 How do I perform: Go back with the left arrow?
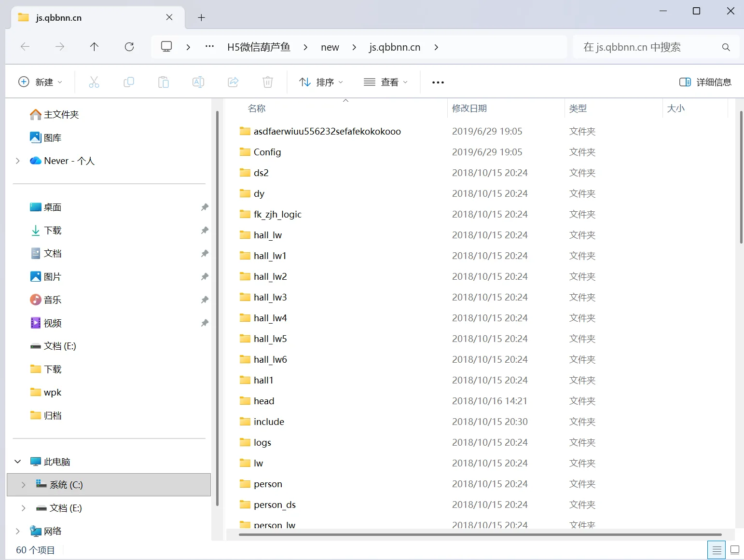pyautogui.click(x=25, y=47)
